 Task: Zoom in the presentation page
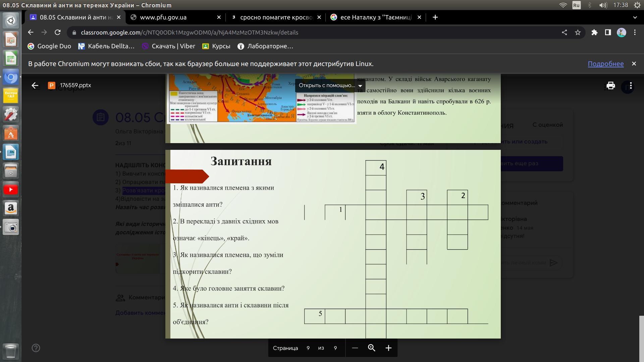coord(388,348)
